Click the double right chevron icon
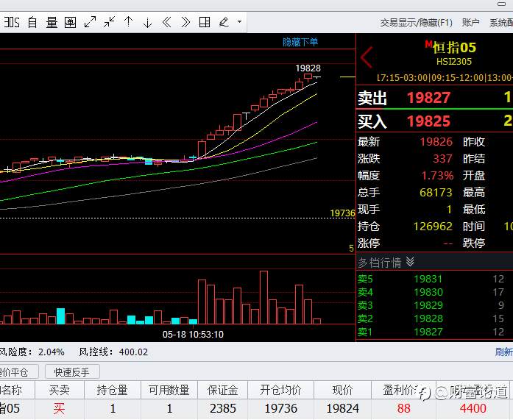The height and width of the screenshot is (420, 513). (185, 22)
